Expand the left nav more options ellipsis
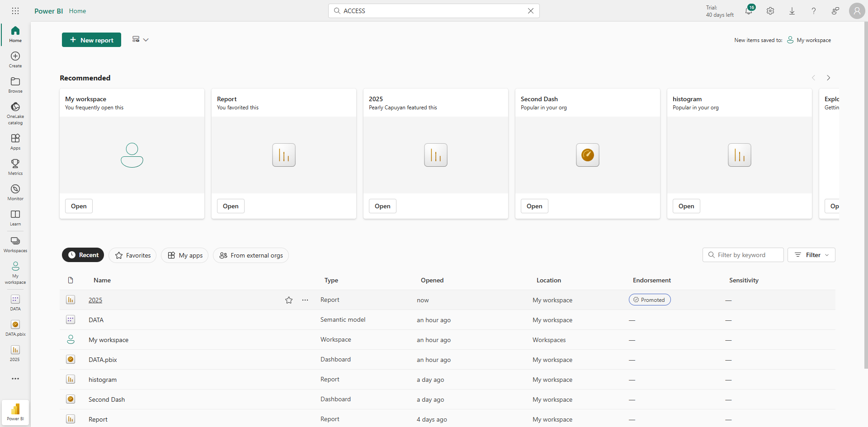The image size is (868, 427). click(x=15, y=379)
